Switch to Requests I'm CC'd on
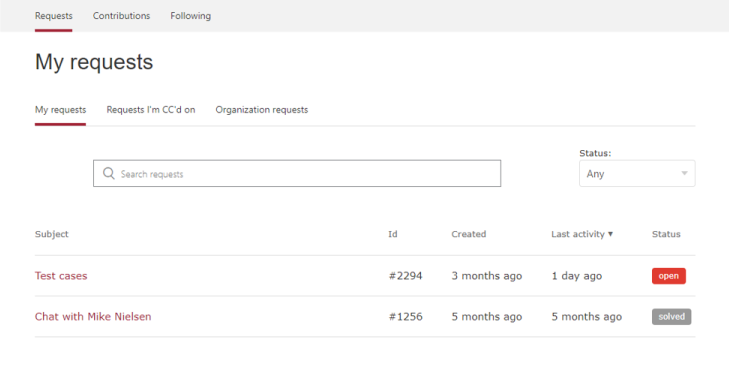Screen dimensions: 729x372 pos(151,110)
